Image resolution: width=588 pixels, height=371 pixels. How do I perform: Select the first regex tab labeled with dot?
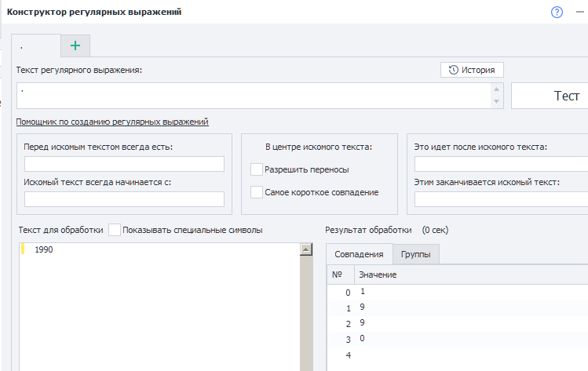35,46
